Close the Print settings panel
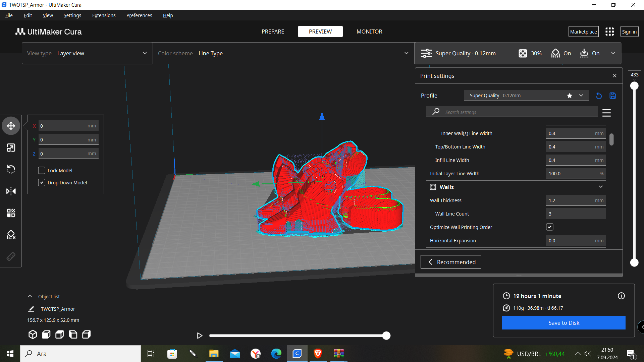Screen dimensions: 644x362 pyautogui.click(x=614, y=76)
